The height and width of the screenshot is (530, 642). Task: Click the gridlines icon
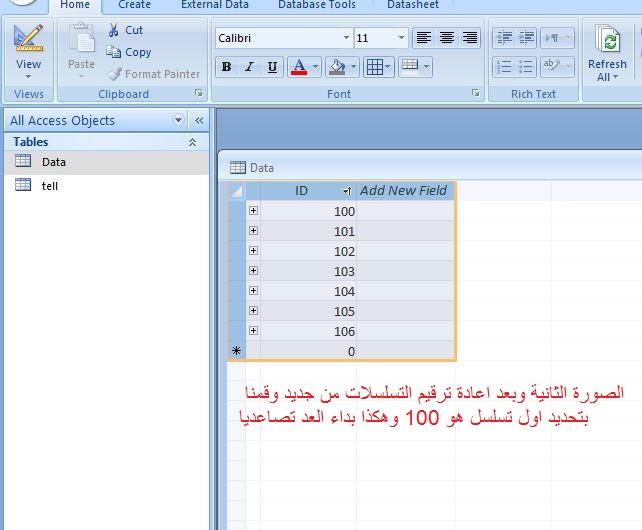click(x=374, y=67)
